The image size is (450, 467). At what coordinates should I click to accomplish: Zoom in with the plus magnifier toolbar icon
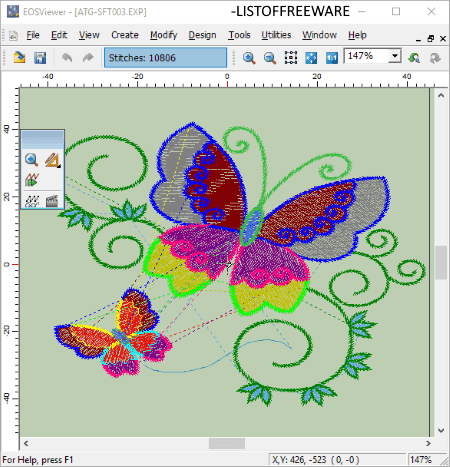[249, 58]
